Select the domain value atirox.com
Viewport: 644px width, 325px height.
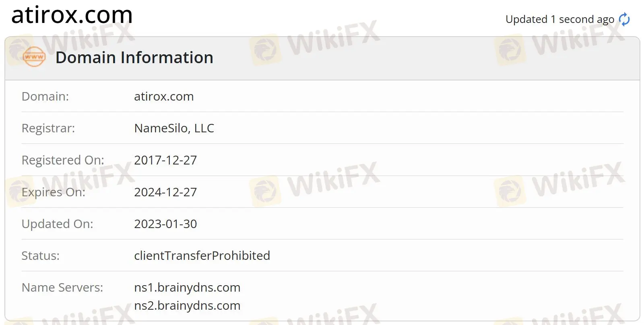click(164, 97)
